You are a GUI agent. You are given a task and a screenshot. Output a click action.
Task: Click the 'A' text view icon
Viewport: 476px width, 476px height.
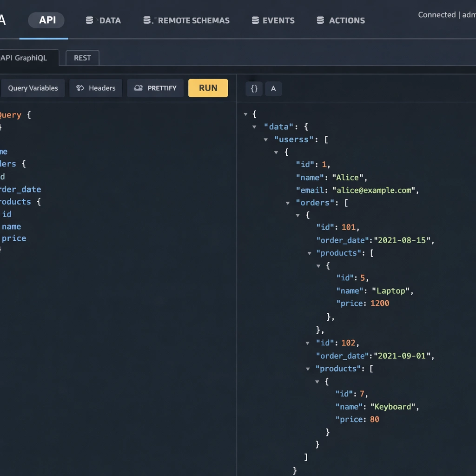click(273, 89)
